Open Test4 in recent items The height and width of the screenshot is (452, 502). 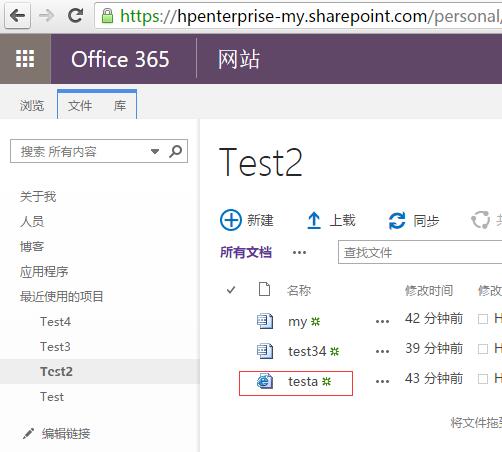coord(55,322)
